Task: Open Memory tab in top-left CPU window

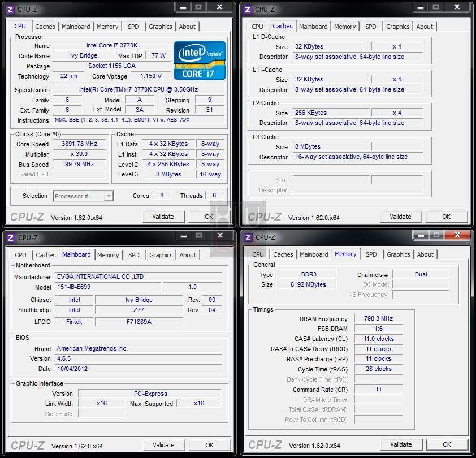Action: tap(107, 27)
